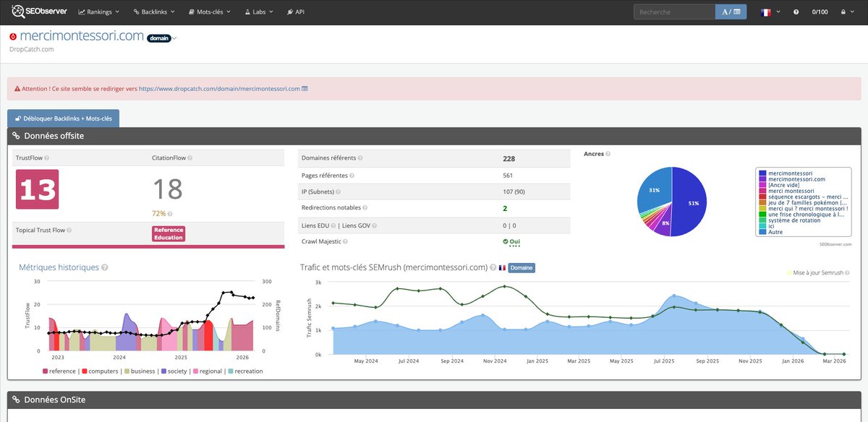Viewport: 868px width, 422px height.
Task: Open the dropcatch.com redirect link
Action: tap(219, 89)
